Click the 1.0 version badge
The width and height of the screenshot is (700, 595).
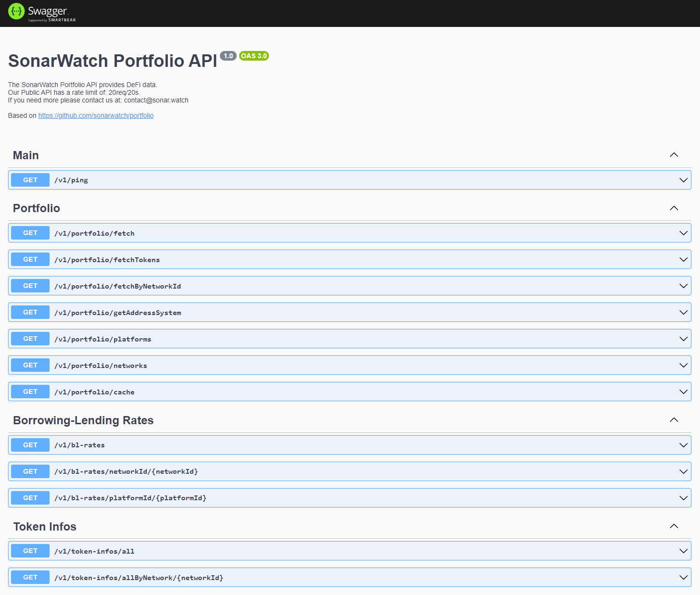pyautogui.click(x=229, y=56)
